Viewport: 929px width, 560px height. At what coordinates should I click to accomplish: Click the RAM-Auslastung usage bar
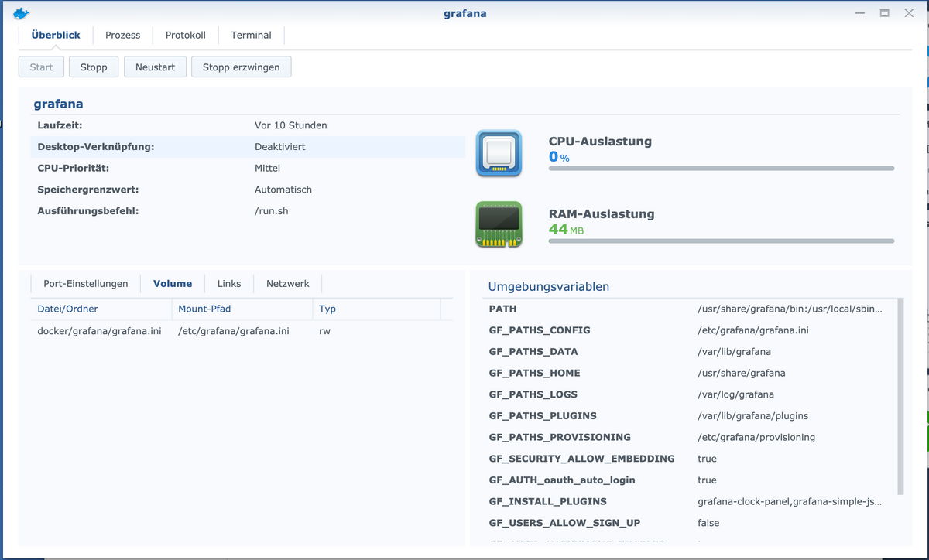point(722,241)
